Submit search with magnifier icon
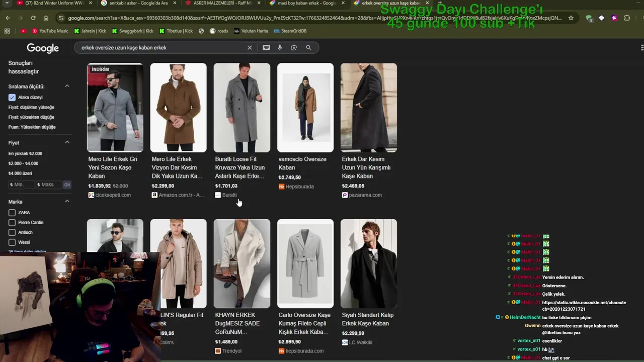 click(x=308, y=48)
